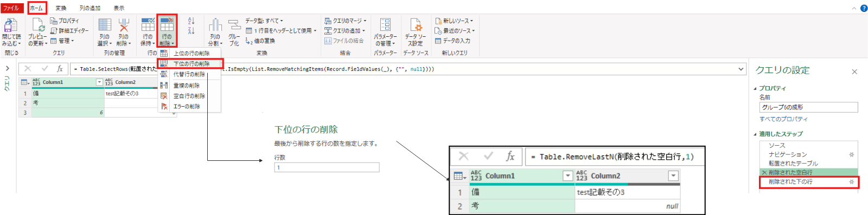The image size is (868, 215).
Task: Open データソース設定 data source settings
Action: 416,25
